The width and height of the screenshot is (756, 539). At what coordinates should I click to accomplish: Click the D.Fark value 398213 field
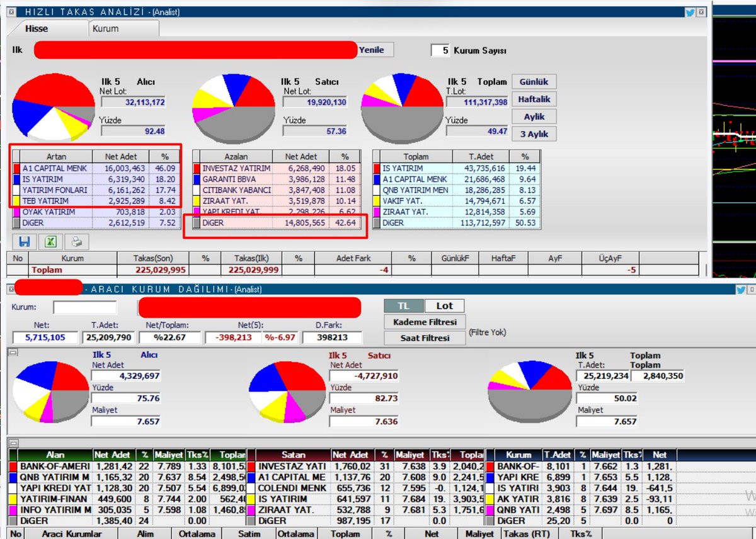333,338
